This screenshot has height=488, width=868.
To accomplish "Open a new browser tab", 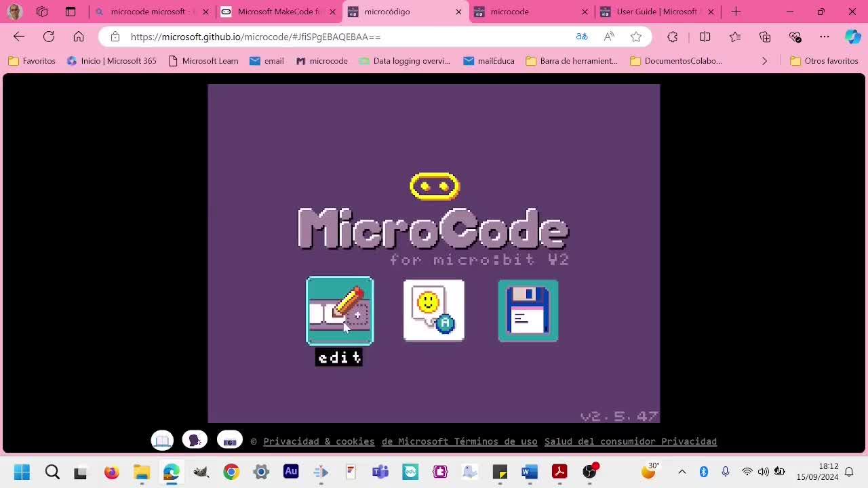I will pos(736,12).
